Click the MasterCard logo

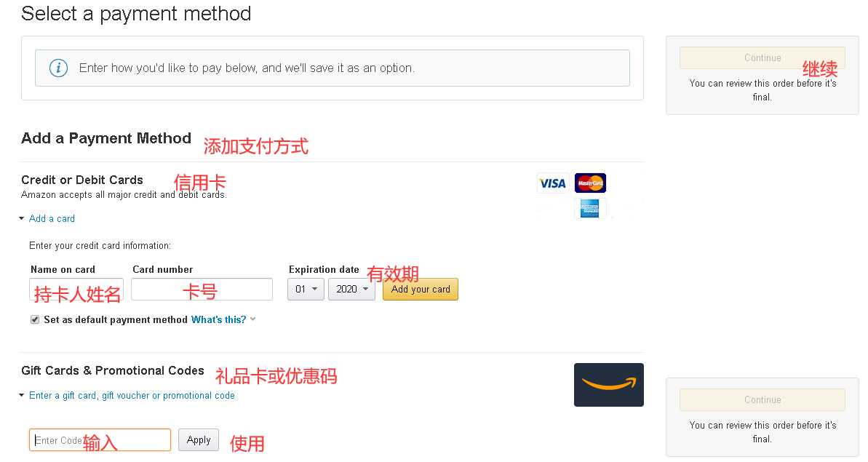point(590,183)
